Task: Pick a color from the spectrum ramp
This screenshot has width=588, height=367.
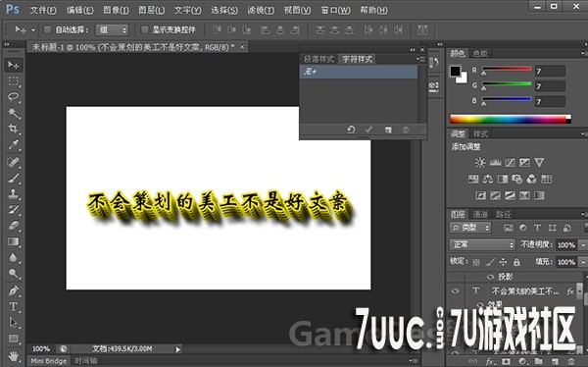Action: (x=511, y=120)
